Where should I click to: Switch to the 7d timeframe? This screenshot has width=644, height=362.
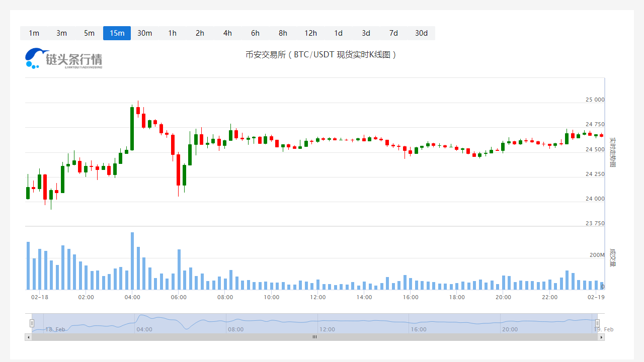(393, 33)
